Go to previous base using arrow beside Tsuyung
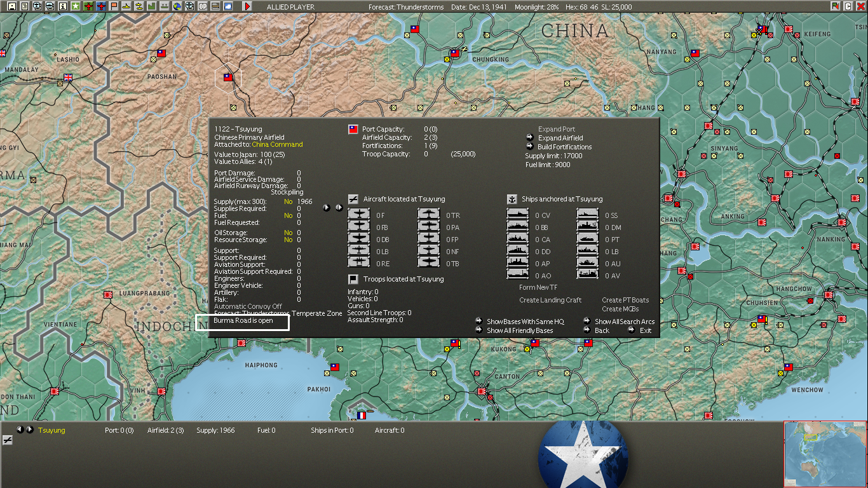This screenshot has height=488, width=868. tap(20, 430)
